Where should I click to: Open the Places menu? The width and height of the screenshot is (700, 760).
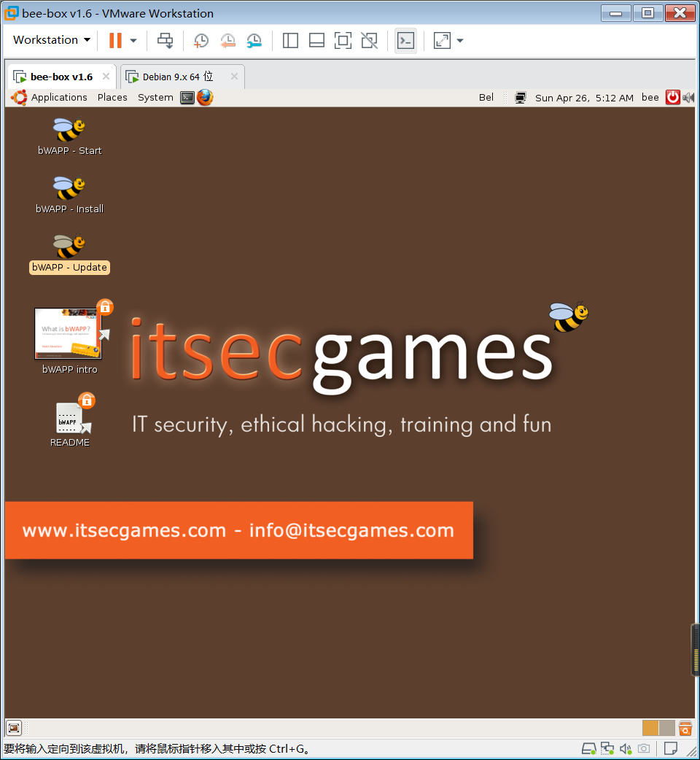pos(112,98)
